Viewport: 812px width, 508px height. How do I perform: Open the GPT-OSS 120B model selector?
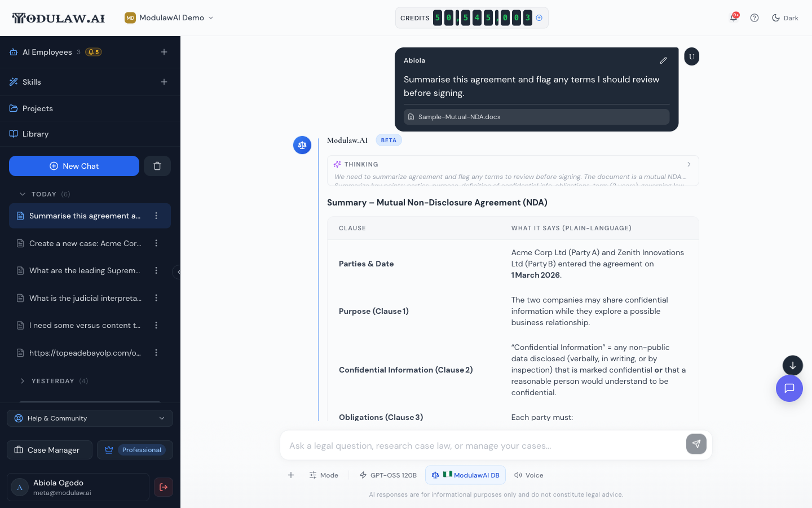pyautogui.click(x=388, y=475)
